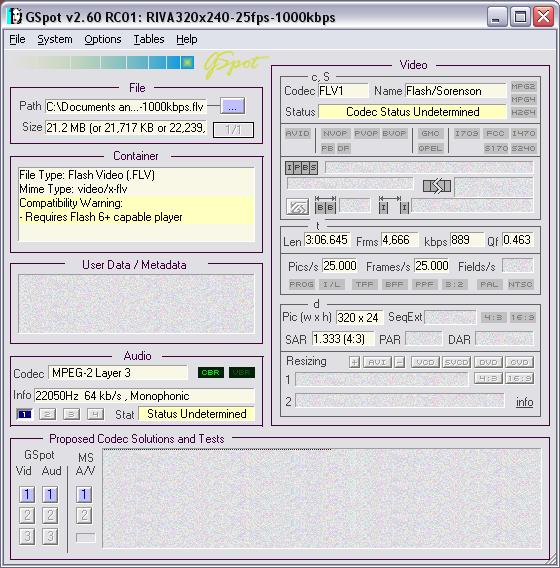Select audio stream 3 button
The width and height of the screenshot is (560, 568).
click(71, 414)
